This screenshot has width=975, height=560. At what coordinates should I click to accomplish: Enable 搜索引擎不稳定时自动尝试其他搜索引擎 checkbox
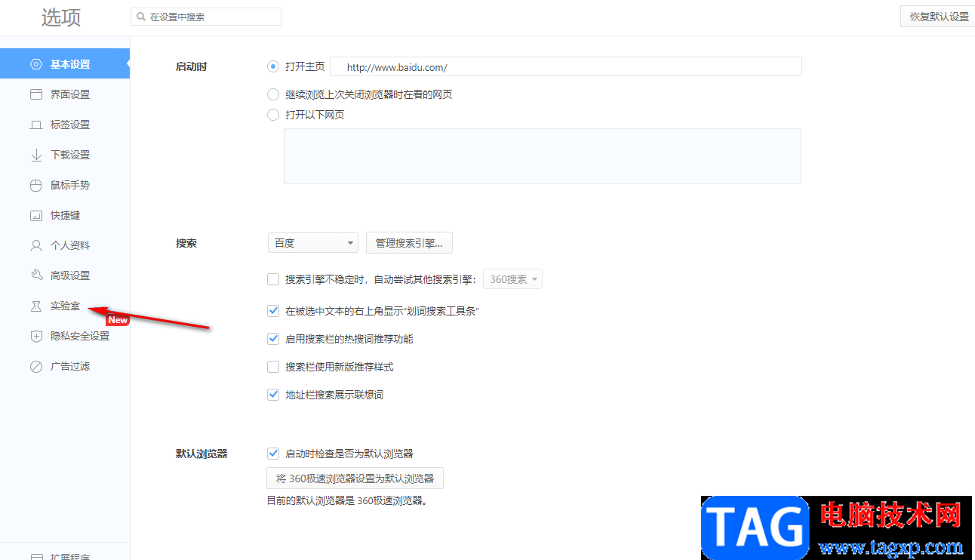point(273,279)
